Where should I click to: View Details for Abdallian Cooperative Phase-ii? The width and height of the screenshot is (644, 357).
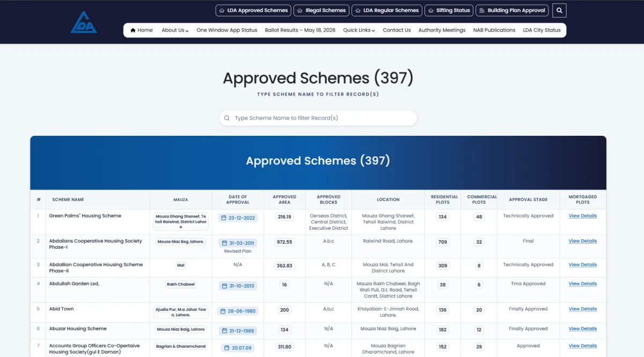[x=583, y=265]
